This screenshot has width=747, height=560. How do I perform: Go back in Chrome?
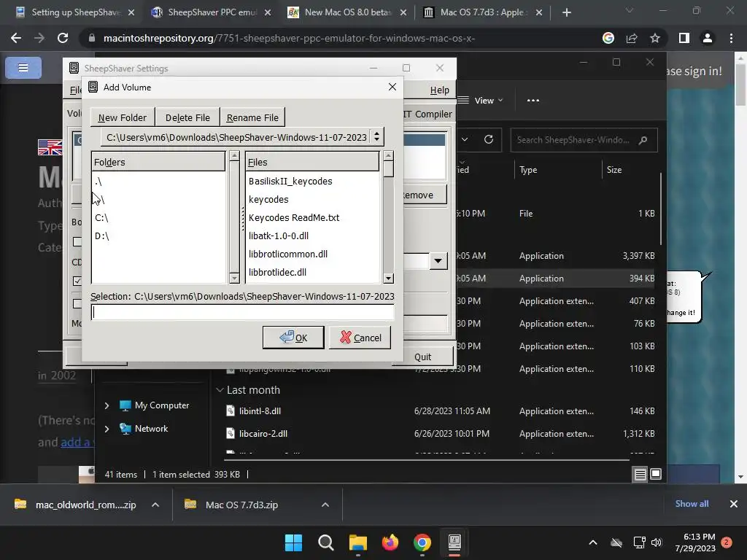(x=16, y=38)
